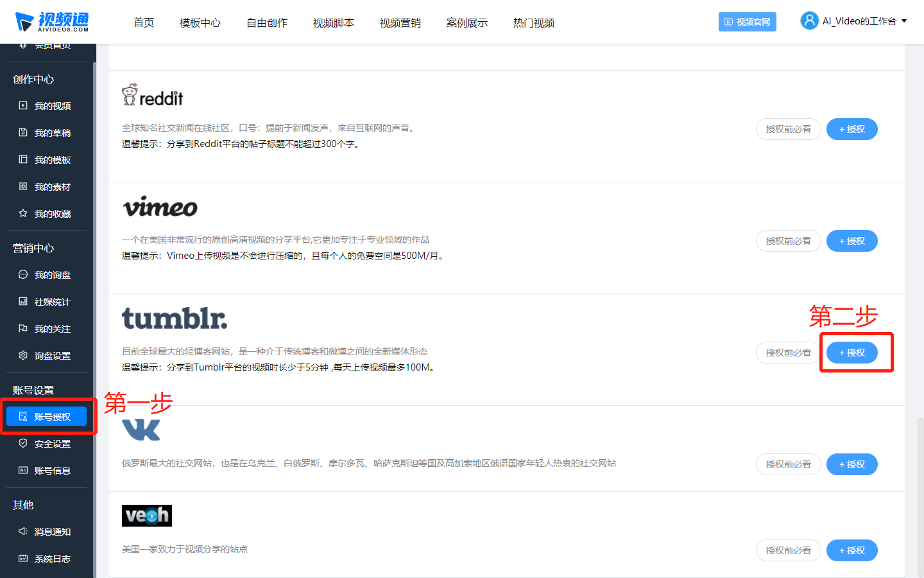The height and width of the screenshot is (578, 924).
Task: Click the Tumblr 温馨提示 text
Action: coord(280,367)
